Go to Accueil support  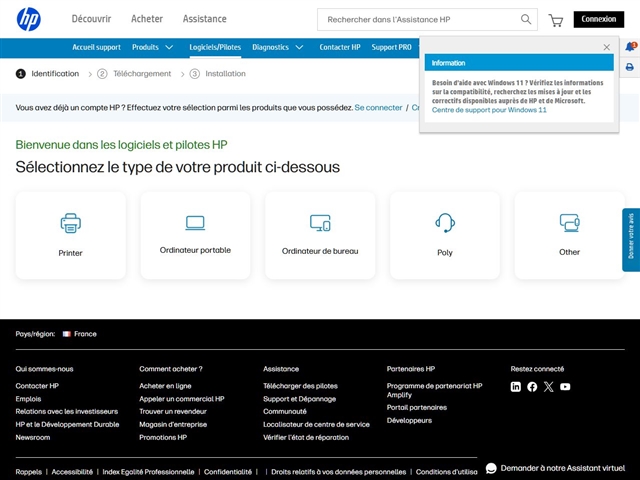[96, 47]
